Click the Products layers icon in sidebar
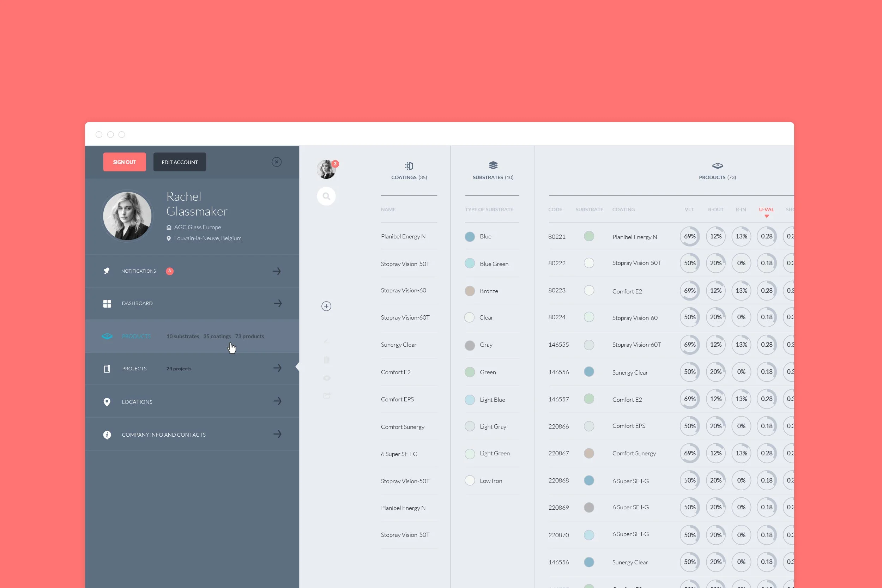This screenshot has height=588, width=882. 107,337
